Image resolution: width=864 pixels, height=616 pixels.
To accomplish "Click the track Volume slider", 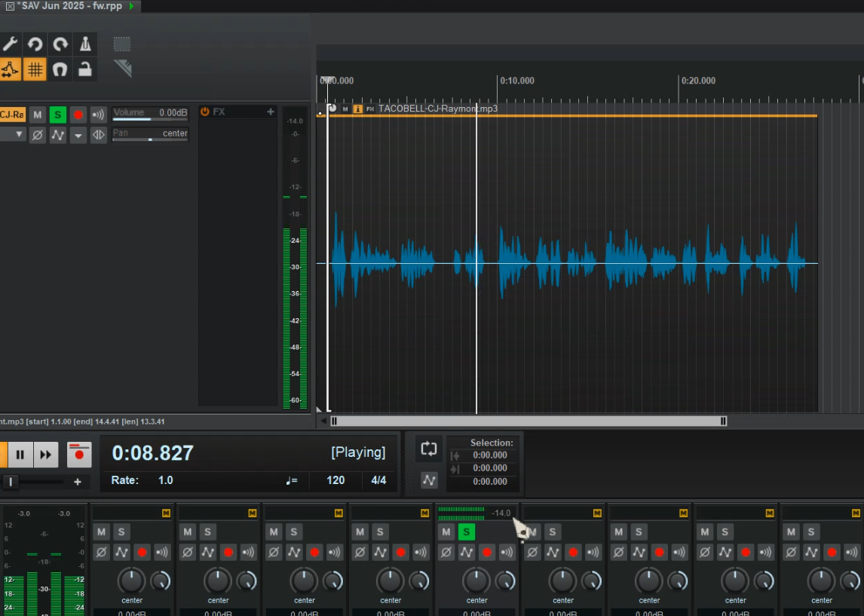I will [150, 119].
